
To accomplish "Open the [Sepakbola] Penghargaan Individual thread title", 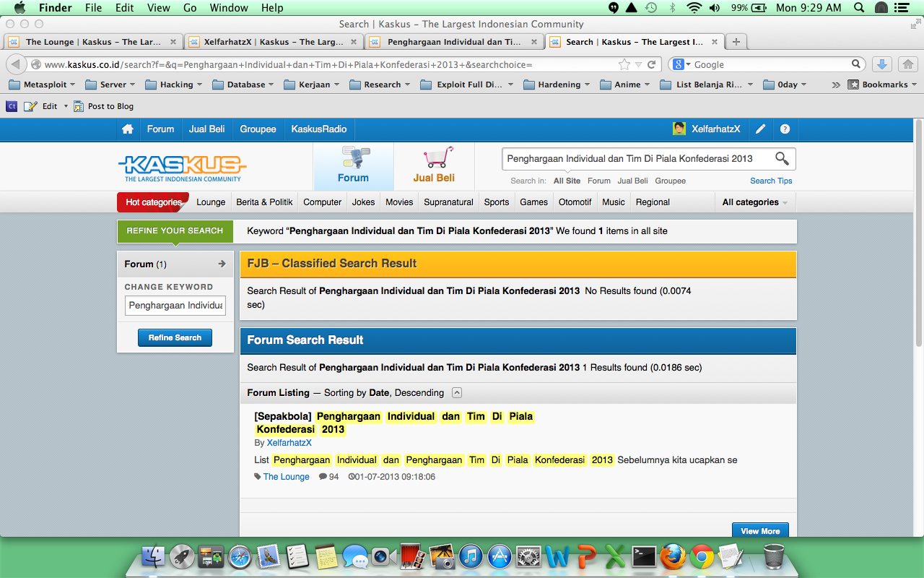I will point(393,423).
